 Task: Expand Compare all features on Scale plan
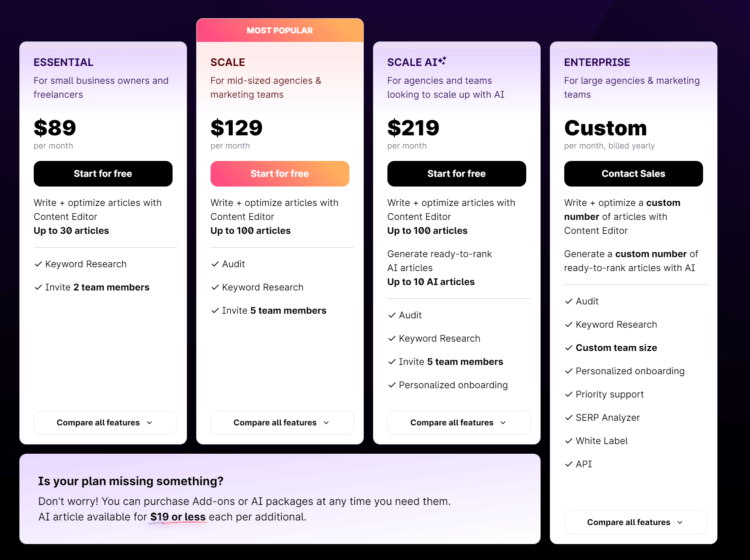click(x=282, y=423)
